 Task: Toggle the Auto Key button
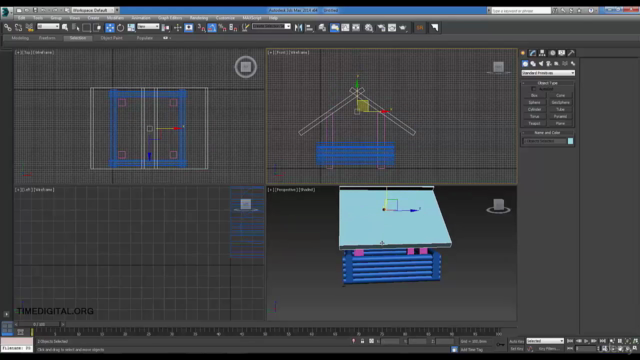[516, 341]
